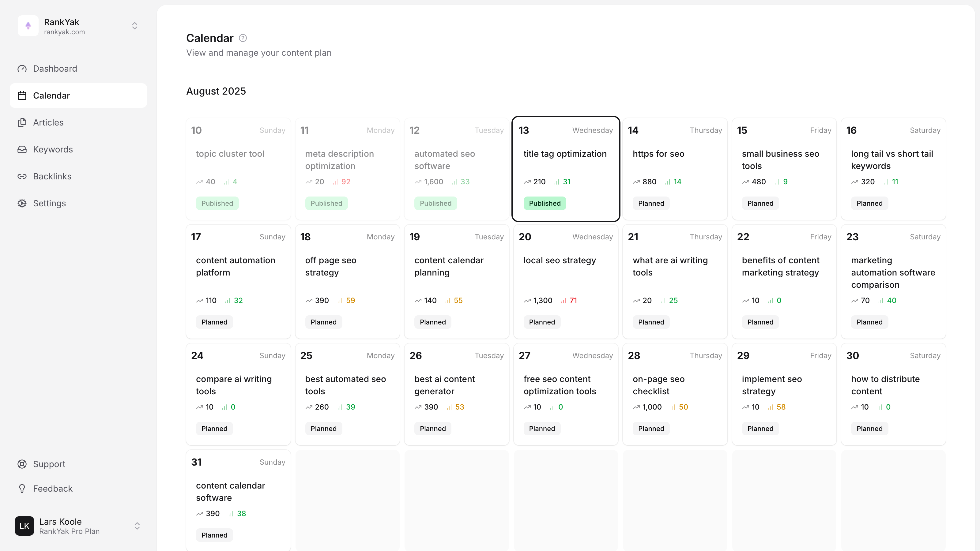Click the Backlinks chain icon
The height and width of the screenshot is (551, 980).
[22, 176]
